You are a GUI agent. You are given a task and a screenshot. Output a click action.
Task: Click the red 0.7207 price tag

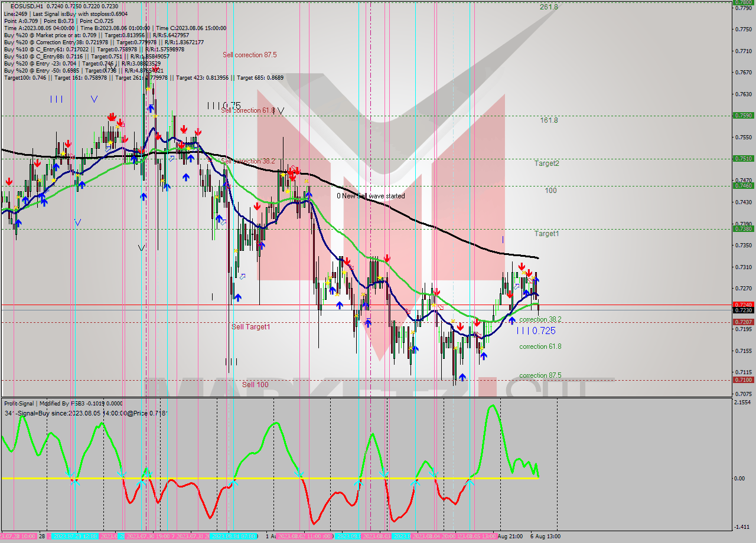pos(743,322)
